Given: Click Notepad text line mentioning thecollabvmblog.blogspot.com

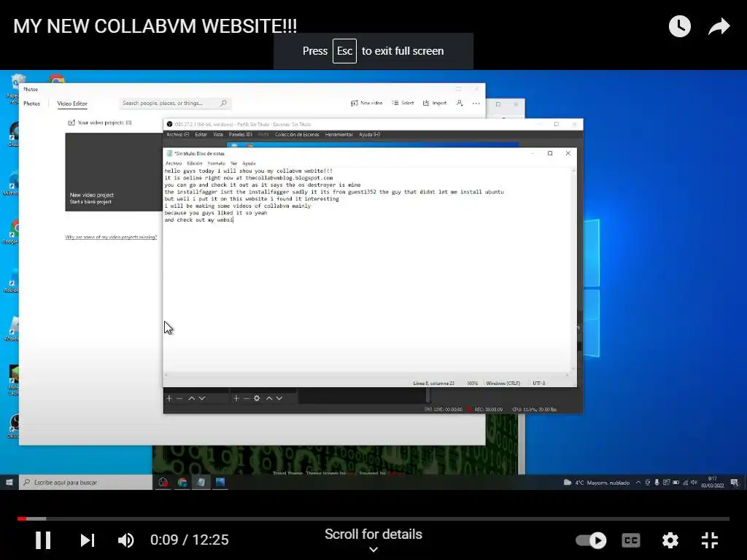Looking at the screenshot, I should point(249,178).
